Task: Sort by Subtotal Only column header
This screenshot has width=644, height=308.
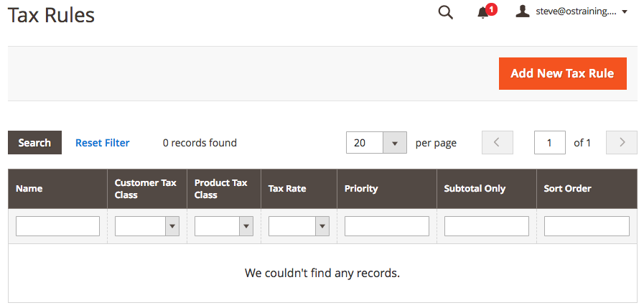Action: [x=475, y=189]
